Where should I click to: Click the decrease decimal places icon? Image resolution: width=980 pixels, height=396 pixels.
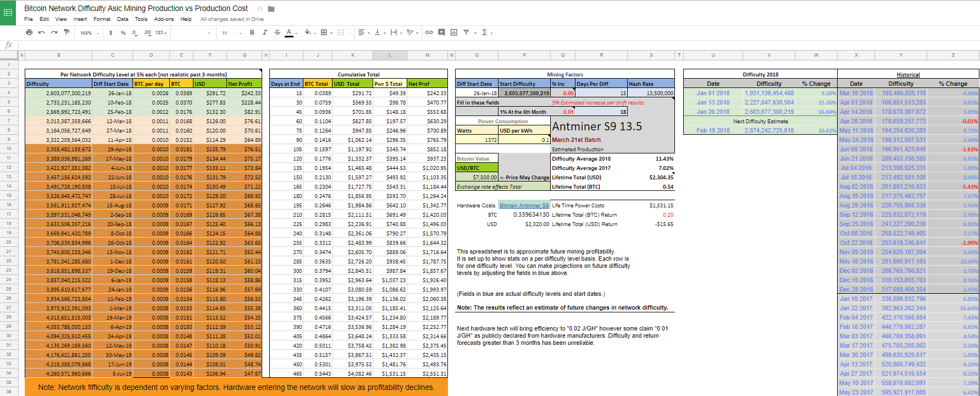(x=135, y=33)
